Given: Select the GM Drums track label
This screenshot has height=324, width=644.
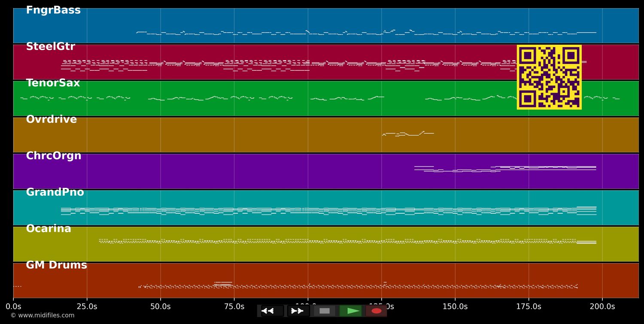Looking at the screenshot, I should tap(56, 265).
